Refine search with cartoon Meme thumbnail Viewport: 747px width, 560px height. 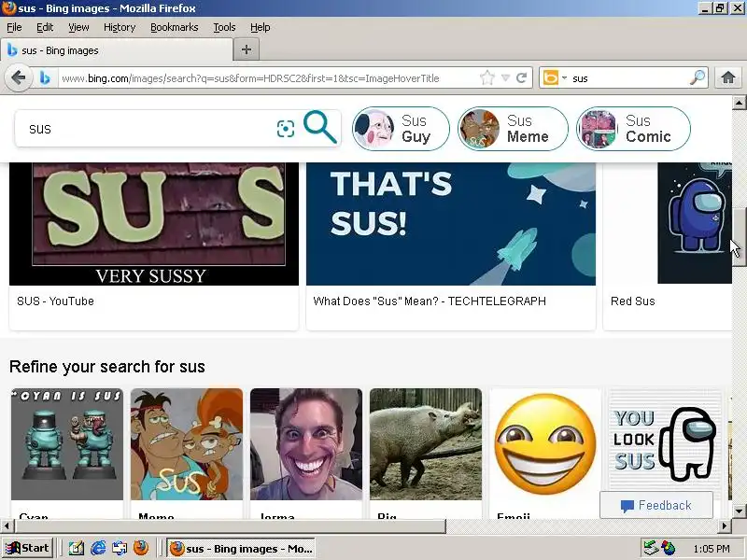(x=187, y=444)
